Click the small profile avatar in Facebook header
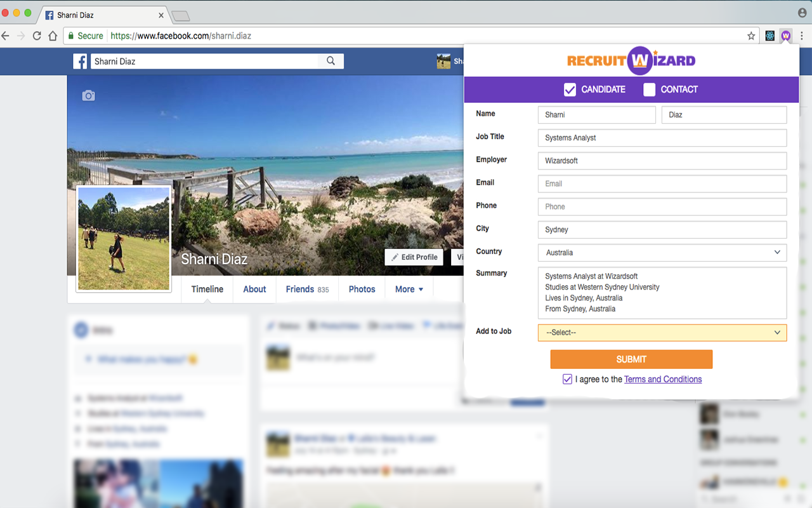The height and width of the screenshot is (508, 812). [x=443, y=61]
